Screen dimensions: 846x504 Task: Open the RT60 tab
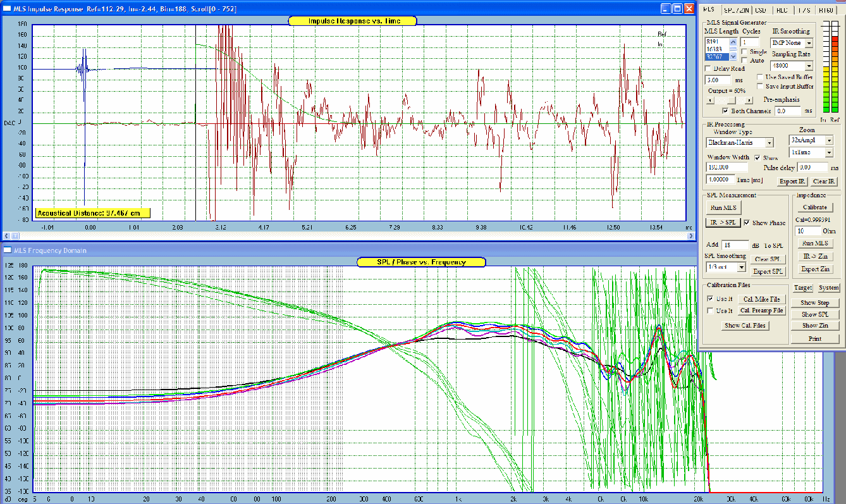[x=826, y=10]
